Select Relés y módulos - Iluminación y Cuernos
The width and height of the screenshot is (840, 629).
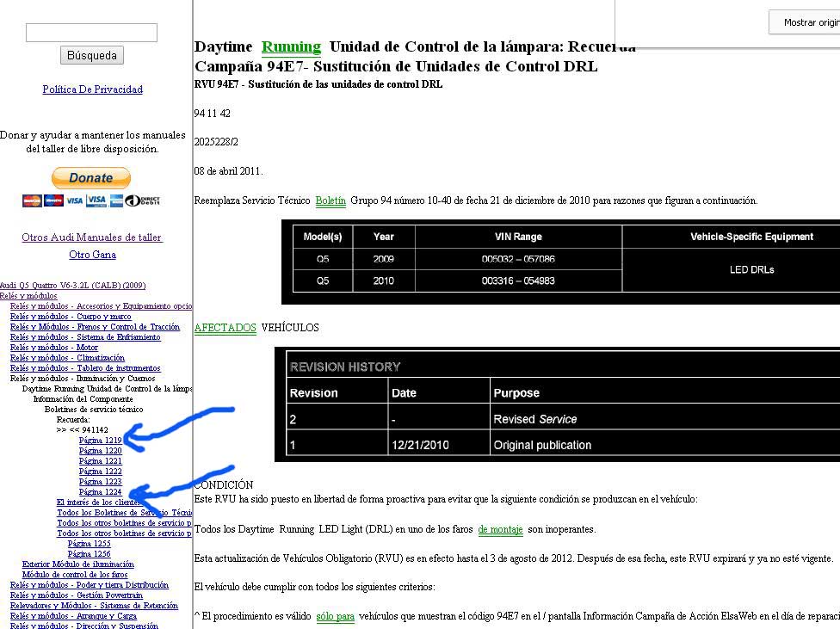click(83, 379)
